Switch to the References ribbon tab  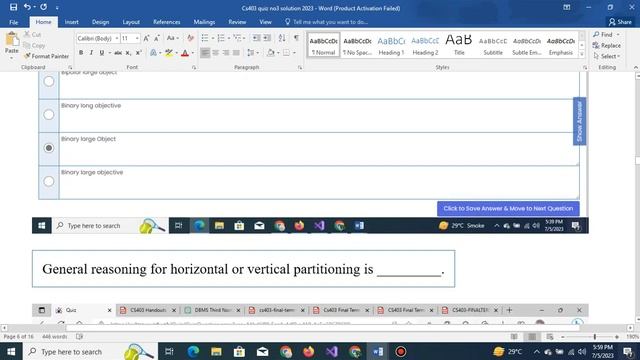pos(167,22)
